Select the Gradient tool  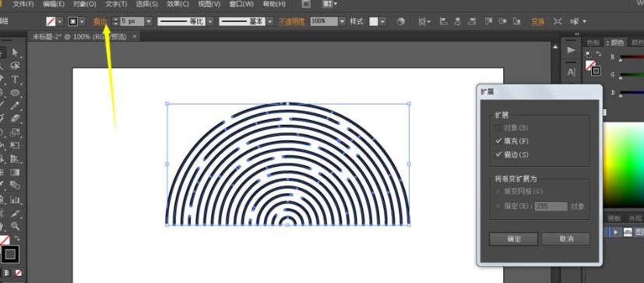click(x=16, y=172)
